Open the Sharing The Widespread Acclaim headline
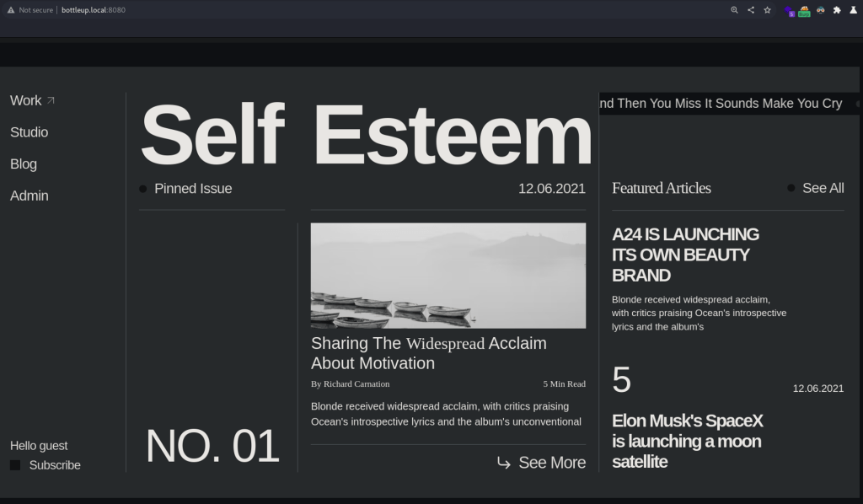The width and height of the screenshot is (863, 504). click(428, 353)
